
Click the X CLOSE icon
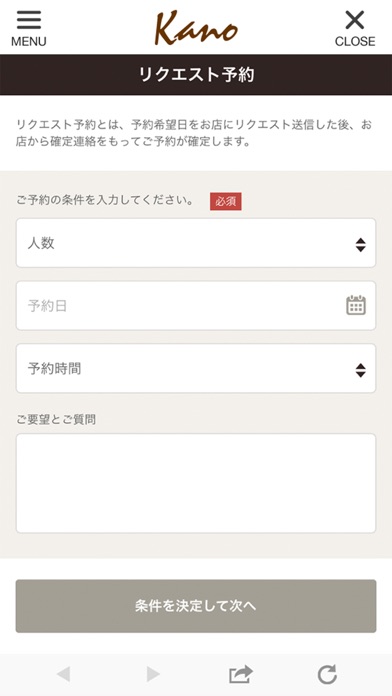tap(355, 20)
